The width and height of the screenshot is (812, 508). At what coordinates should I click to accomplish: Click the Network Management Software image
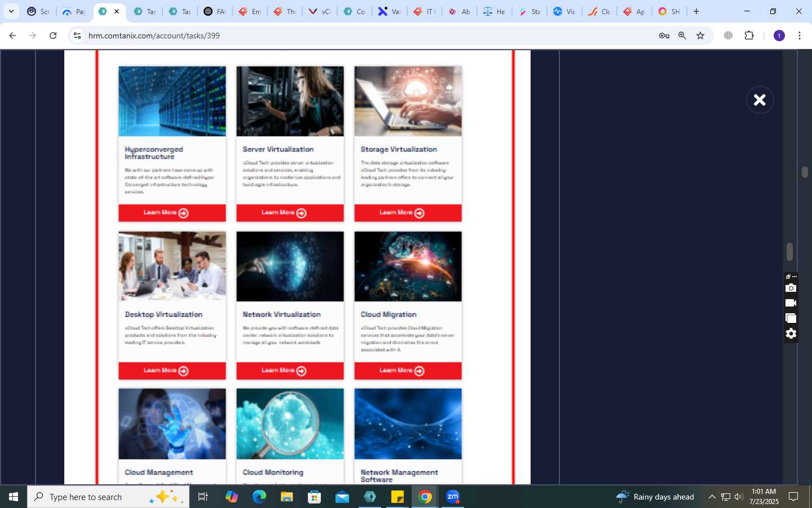click(408, 424)
